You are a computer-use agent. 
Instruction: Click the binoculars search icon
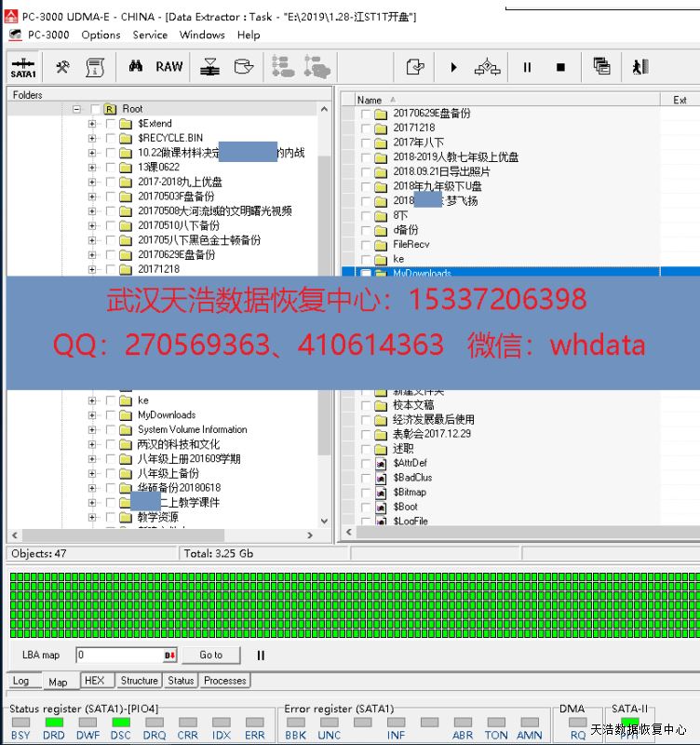pyautogui.click(x=136, y=67)
